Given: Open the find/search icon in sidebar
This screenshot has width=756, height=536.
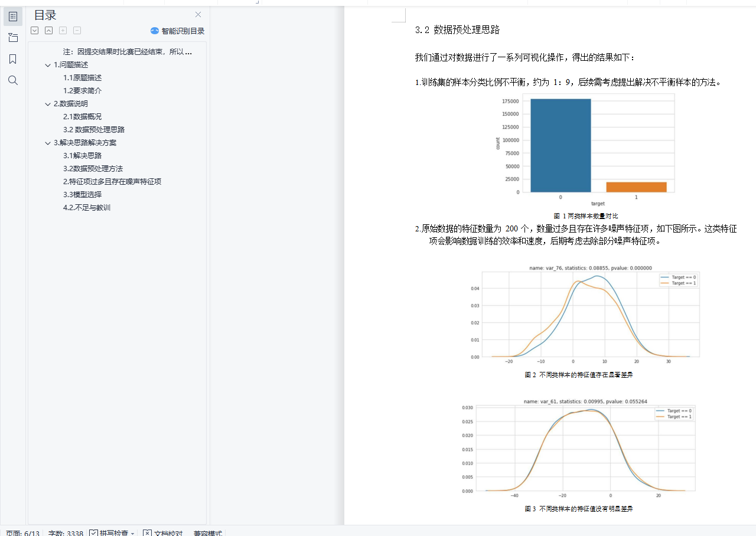Looking at the screenshot, I should (x=13, y=80).
